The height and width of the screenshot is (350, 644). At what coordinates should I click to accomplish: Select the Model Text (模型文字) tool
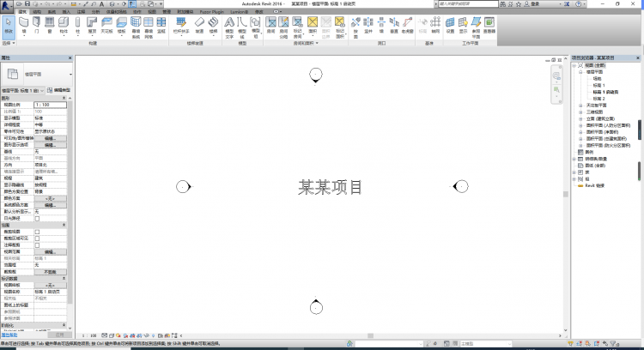229,27
